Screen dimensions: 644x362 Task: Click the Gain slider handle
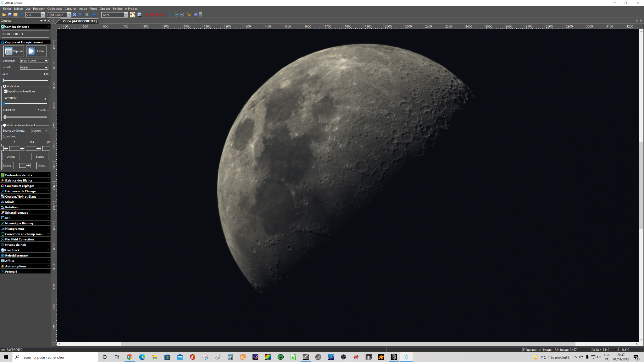3,80
